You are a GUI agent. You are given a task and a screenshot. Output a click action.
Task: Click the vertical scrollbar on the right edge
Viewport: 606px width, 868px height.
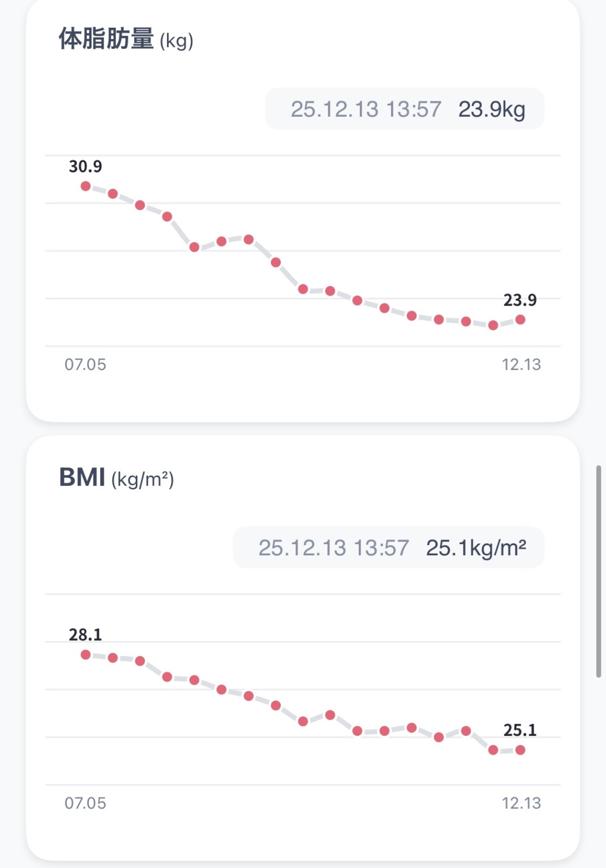598,571
